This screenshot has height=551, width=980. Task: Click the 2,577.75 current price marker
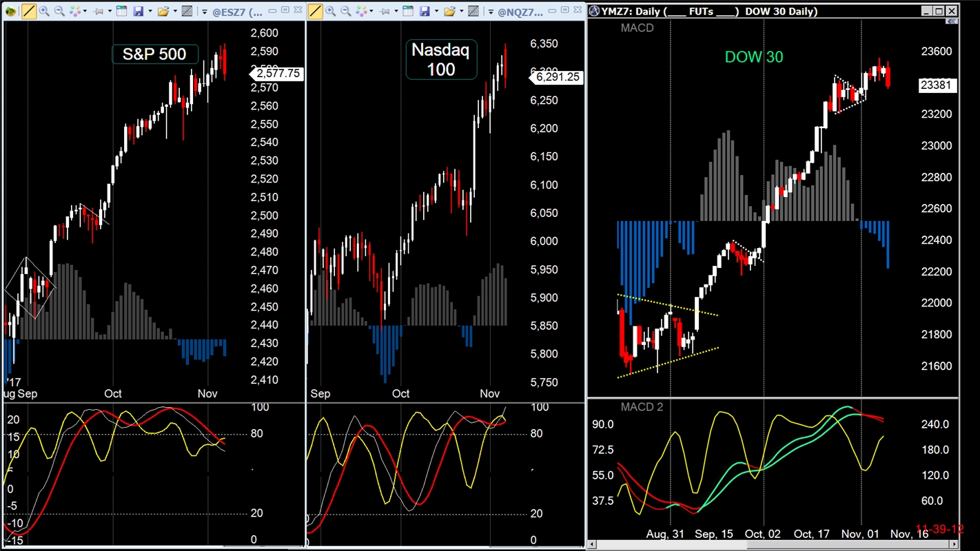[277, 73]
